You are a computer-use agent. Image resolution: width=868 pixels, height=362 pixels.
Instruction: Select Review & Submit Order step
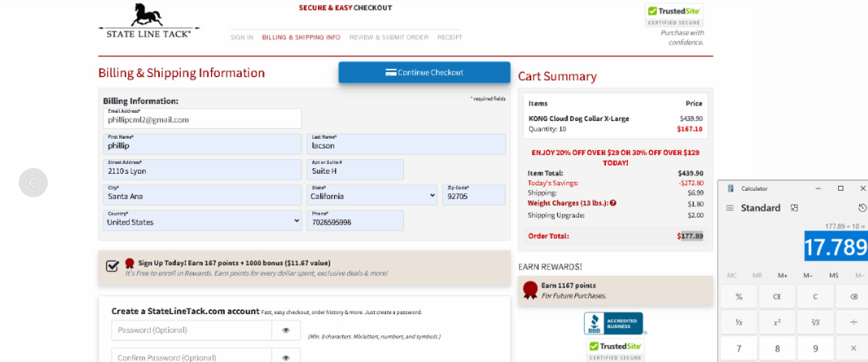[389, 37]
